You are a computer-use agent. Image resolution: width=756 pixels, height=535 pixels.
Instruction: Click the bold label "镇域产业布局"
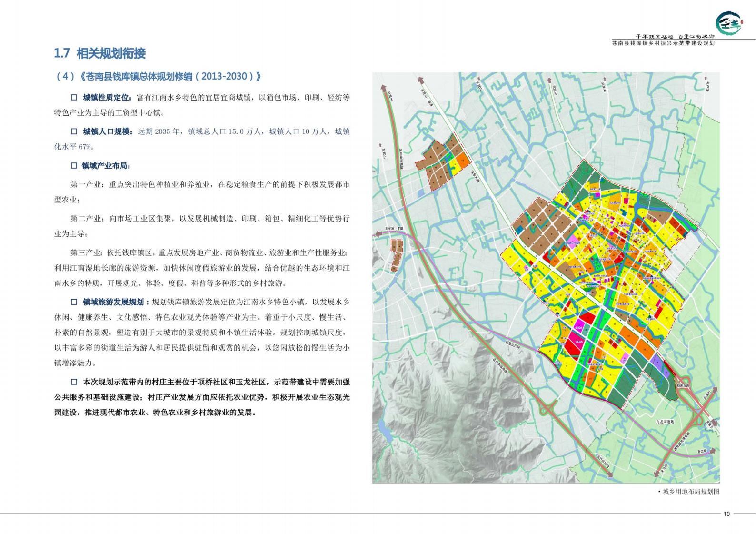(x=104, y=166)
